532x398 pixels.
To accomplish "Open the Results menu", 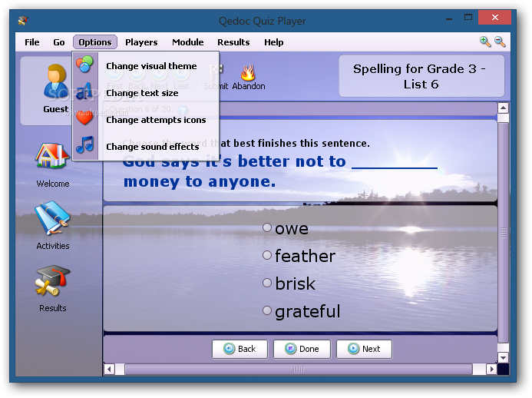I will coord(233,42).
